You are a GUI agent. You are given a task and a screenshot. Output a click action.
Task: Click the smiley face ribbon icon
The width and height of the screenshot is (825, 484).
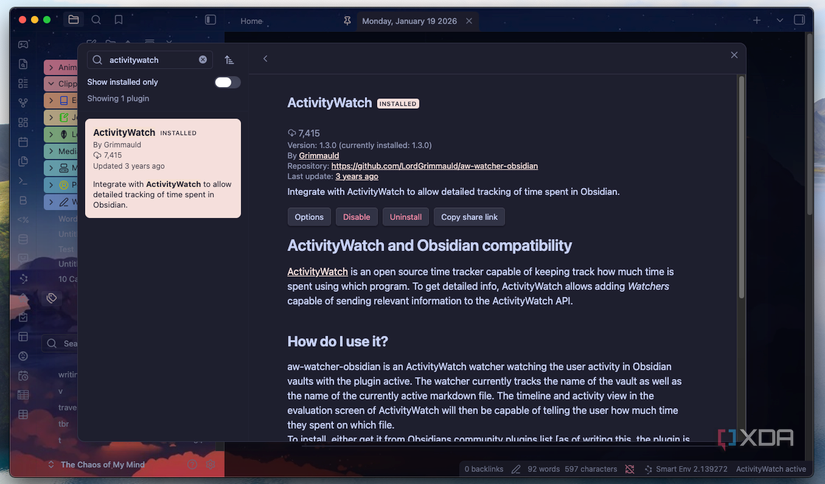click(x=23, y=356)
